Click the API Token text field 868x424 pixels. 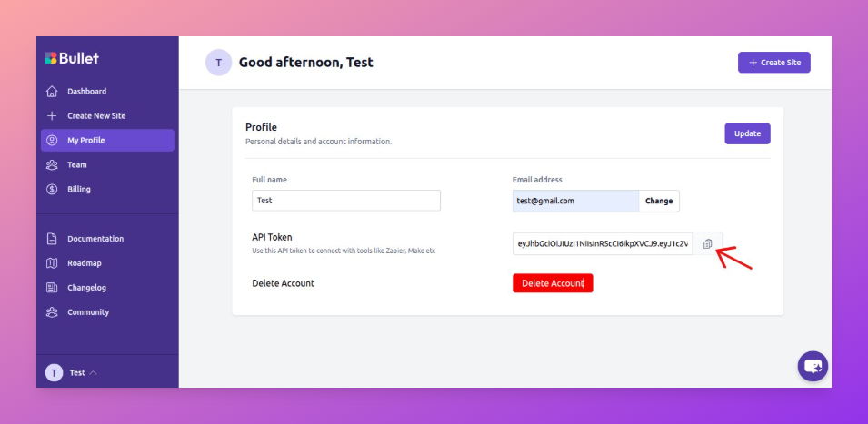pyautogui.click(x=603, y=244)
